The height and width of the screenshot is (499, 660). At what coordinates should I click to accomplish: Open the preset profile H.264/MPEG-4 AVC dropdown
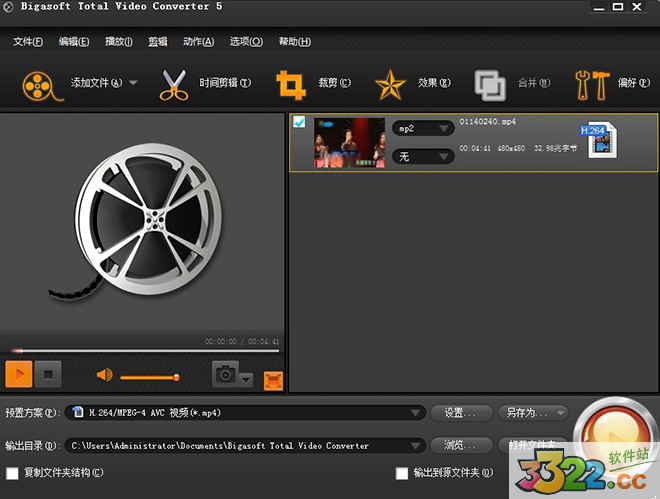point(245,412)
